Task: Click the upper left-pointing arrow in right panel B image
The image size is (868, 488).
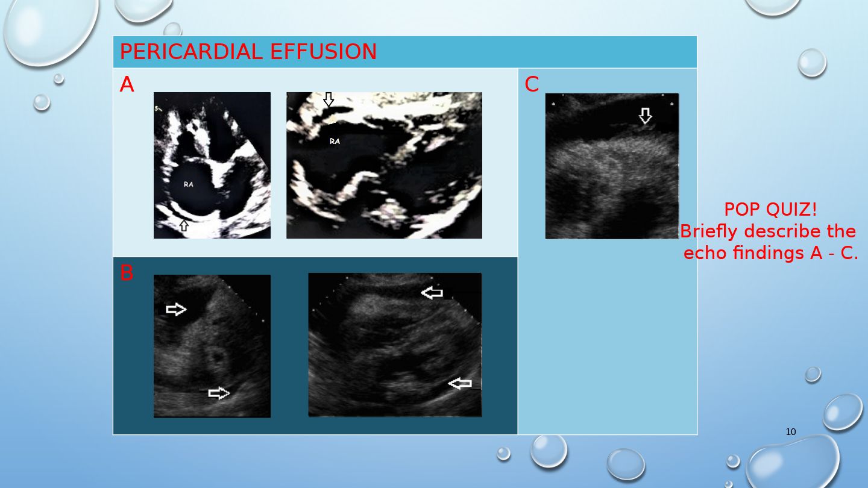Action: 432,293
